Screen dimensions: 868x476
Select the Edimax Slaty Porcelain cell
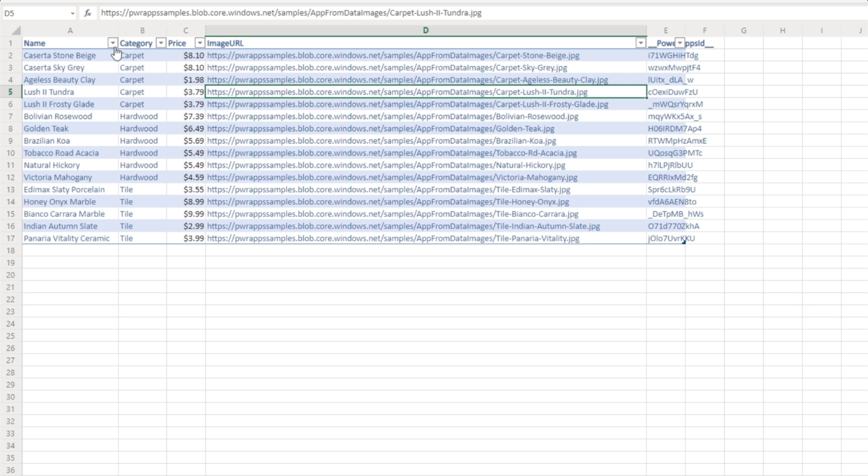[70, 190]
